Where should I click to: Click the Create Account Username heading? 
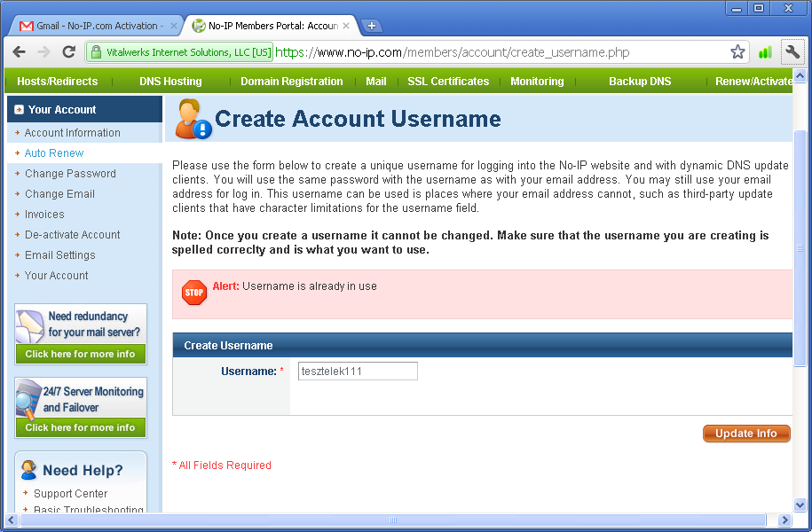click(358, 119)
